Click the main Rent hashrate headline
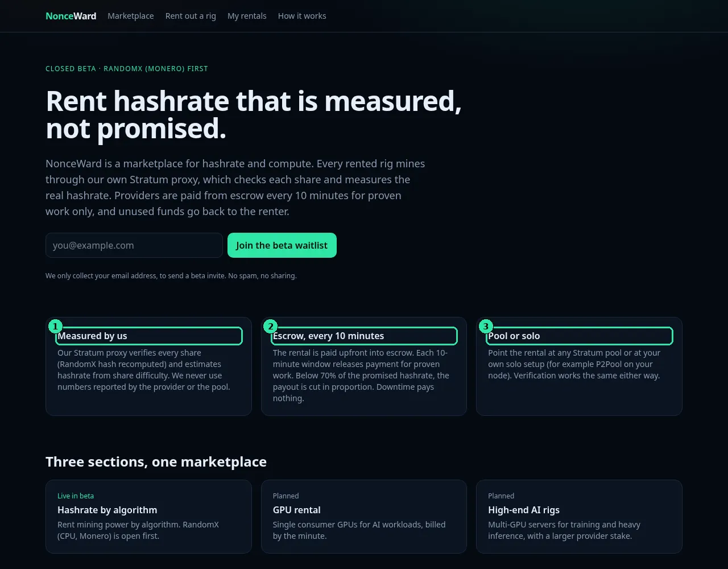Screen dimensions: 728x569 click(x=254, y=114)
